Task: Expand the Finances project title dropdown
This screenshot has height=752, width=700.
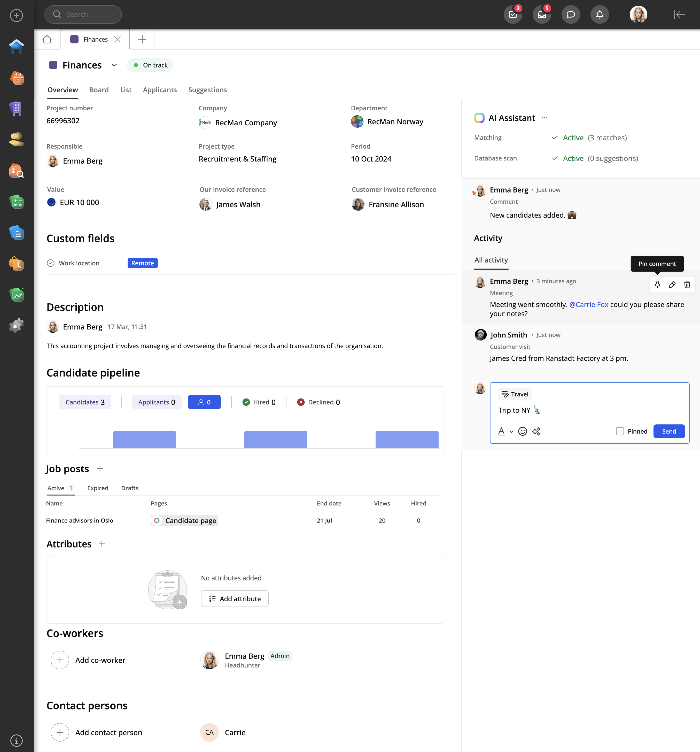Action: [114, 65]
